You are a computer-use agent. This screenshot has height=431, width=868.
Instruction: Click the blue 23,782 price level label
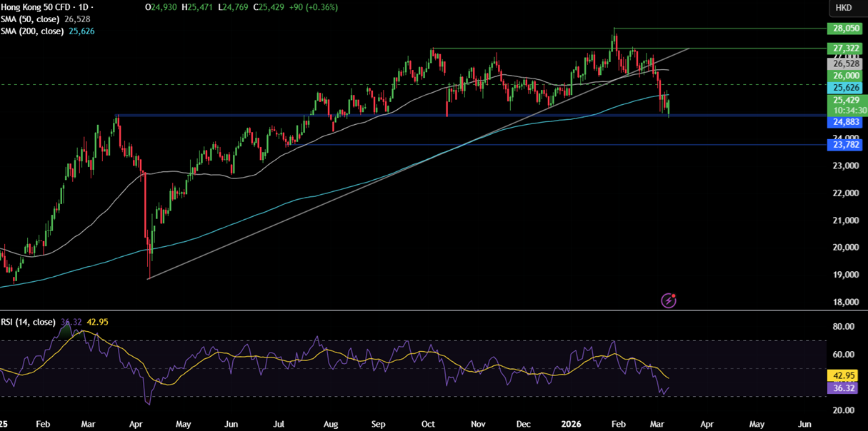pyautogui.click(x=846, y=145)
